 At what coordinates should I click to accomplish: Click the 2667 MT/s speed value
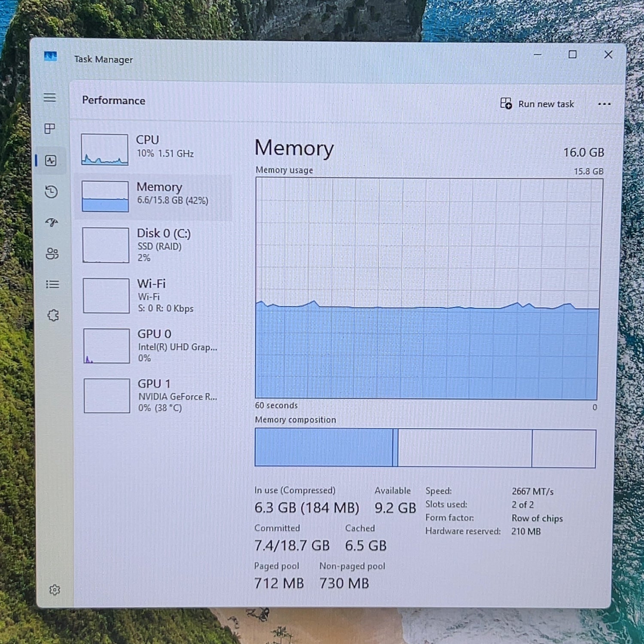tap(532, 492)
